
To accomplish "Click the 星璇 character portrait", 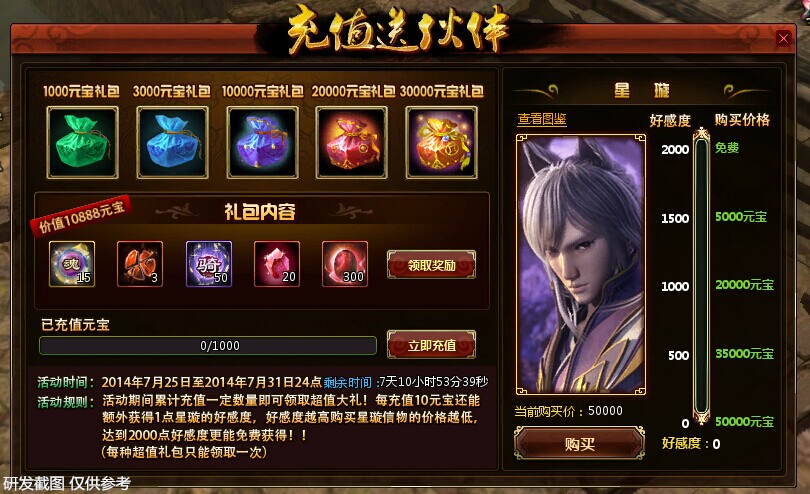I will (581, 265).
